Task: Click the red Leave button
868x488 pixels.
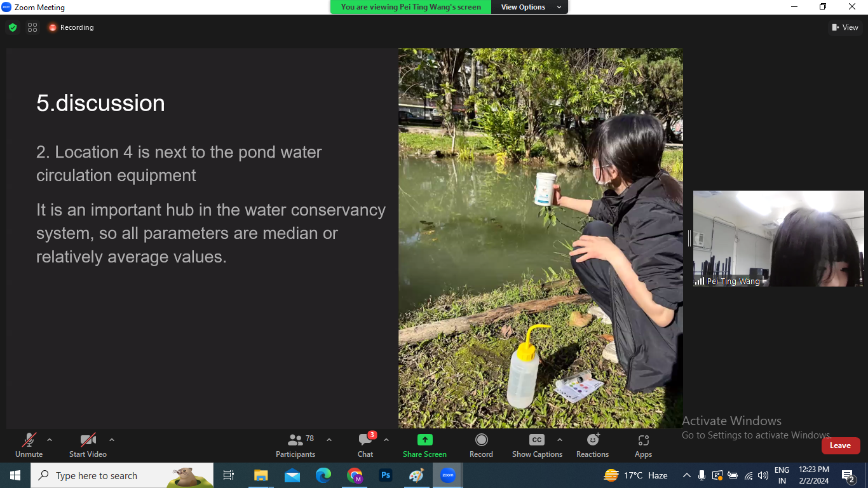Action: 840,445
